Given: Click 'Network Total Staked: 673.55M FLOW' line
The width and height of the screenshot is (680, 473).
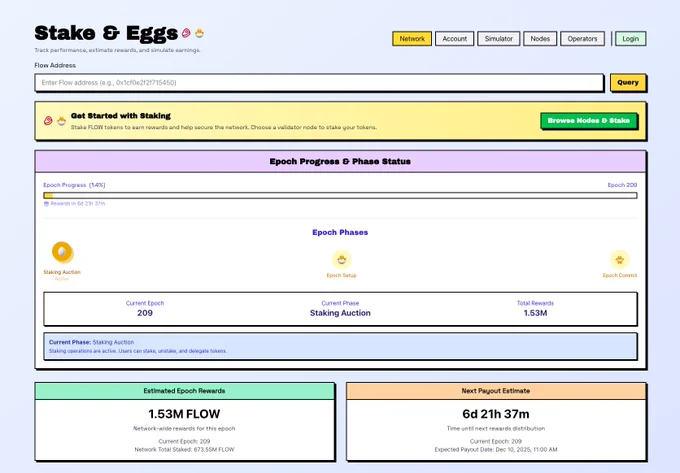Looking at the screenshot, I should [x=184, y=450].
